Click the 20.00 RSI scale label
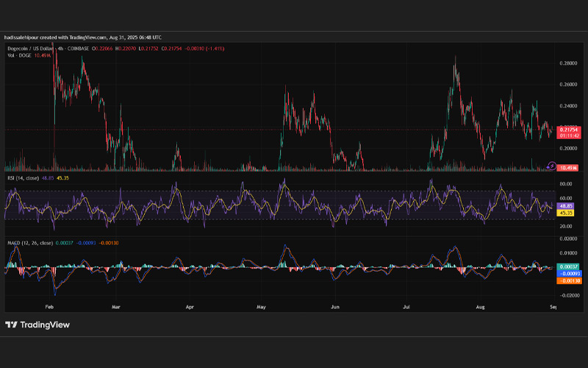 tap(566, 227)
